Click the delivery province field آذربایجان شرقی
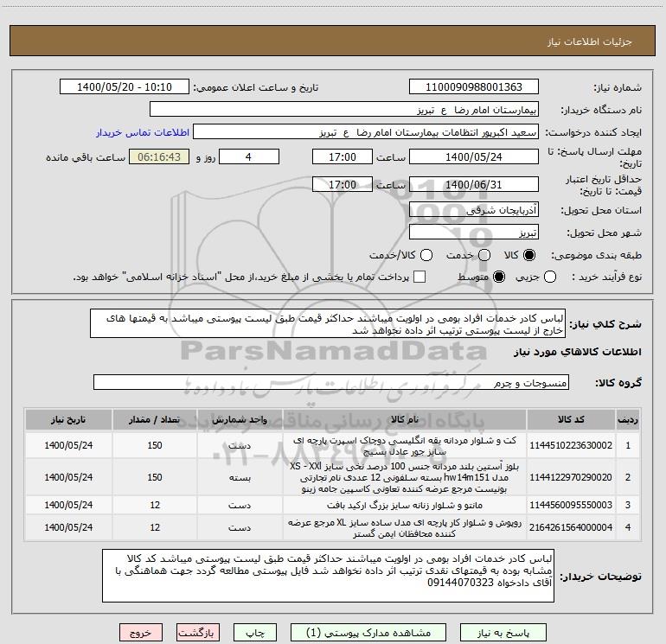The image size is (666, 644). (x=474, y=210)
